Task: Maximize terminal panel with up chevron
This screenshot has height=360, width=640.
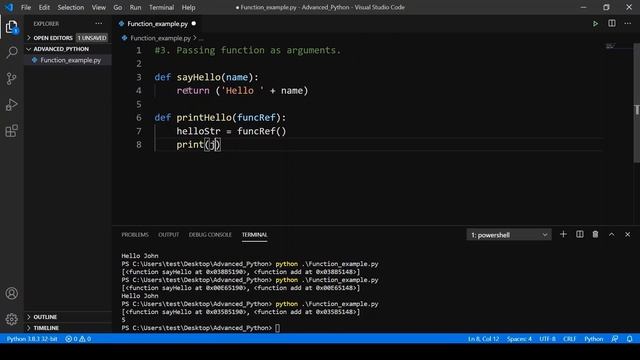Action: pyautogui.click(x=611, y=234)
